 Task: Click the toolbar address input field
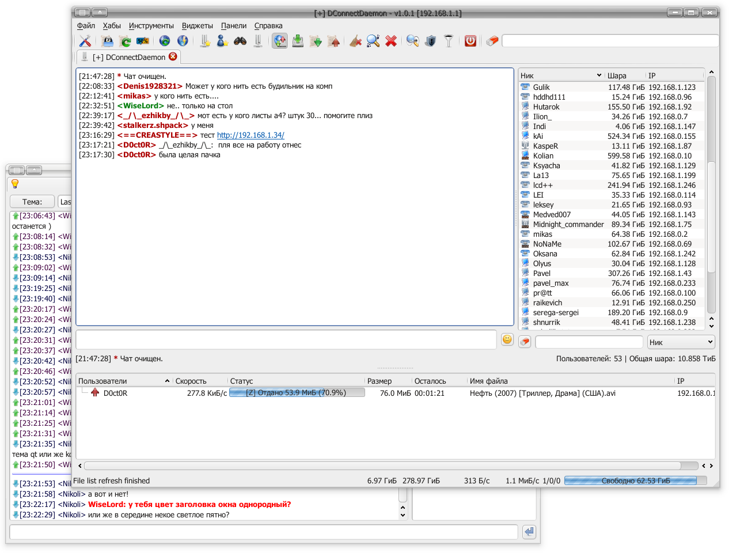(x=610, y=41)
